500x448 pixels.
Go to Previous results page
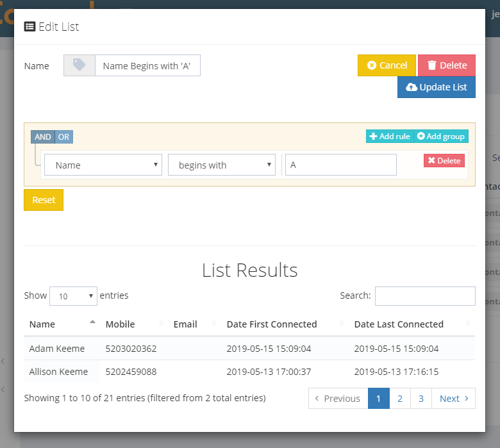pyautogui.click(x=338, y=398)
